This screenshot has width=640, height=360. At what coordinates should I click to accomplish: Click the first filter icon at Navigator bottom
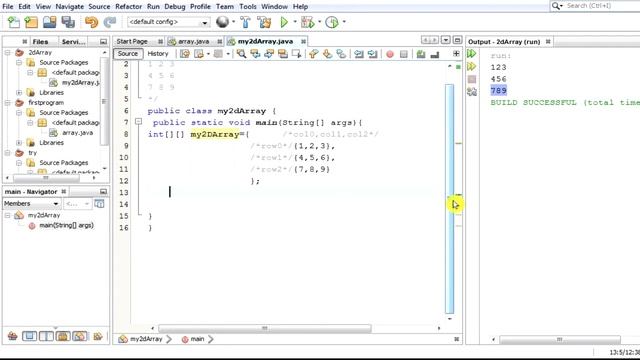(x=12, y=336)
